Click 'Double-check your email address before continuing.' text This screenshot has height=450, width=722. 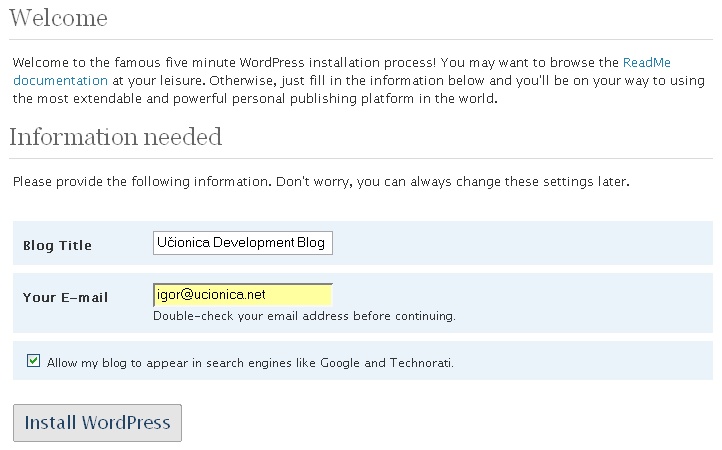click(x=304, y=316)
